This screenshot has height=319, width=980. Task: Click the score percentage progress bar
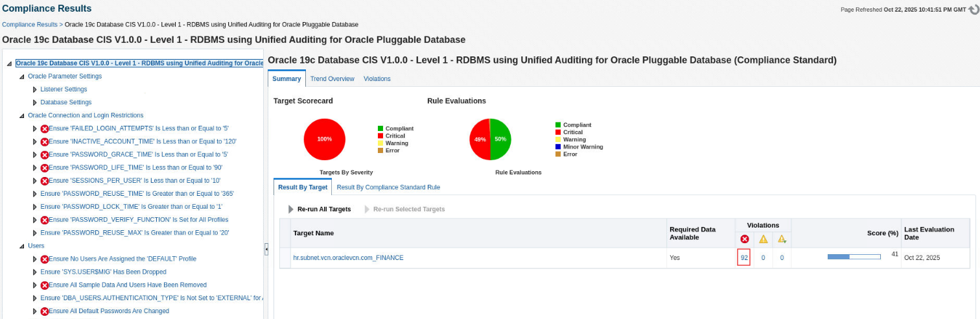click(854, 257)
